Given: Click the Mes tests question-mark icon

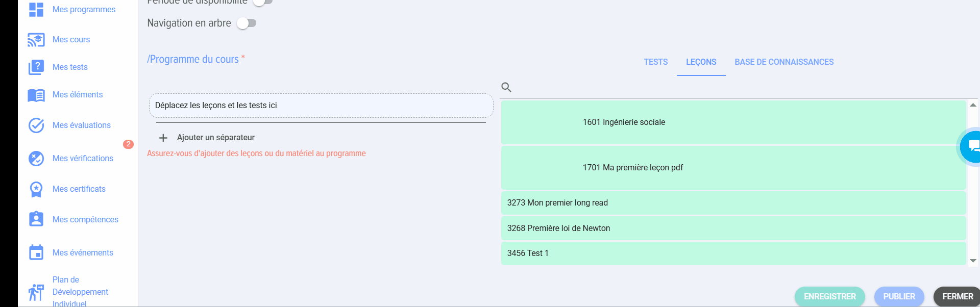Looking at the screenshot, I should [36, 67].
